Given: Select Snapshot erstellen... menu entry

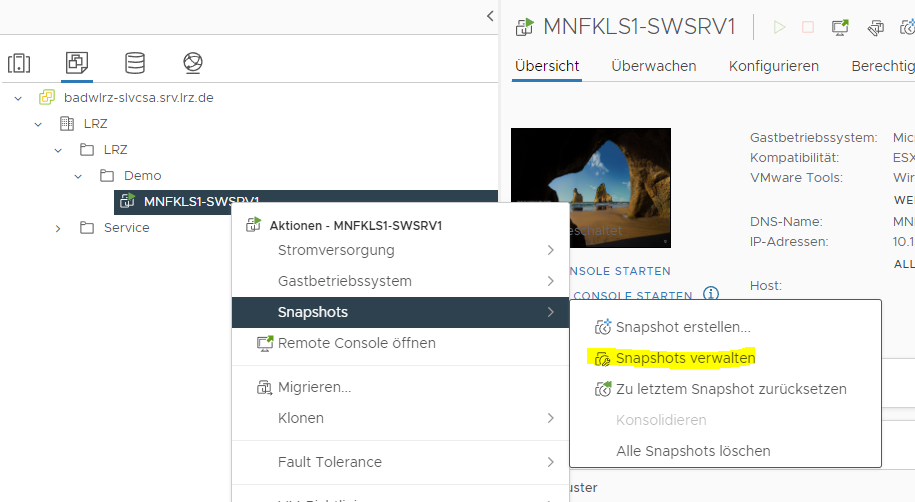Looking at the screenshot, I should click(683, 327).
